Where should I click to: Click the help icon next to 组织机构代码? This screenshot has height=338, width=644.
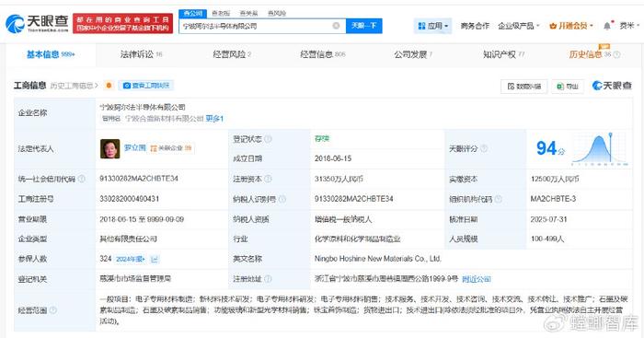(x=499, y=199)
